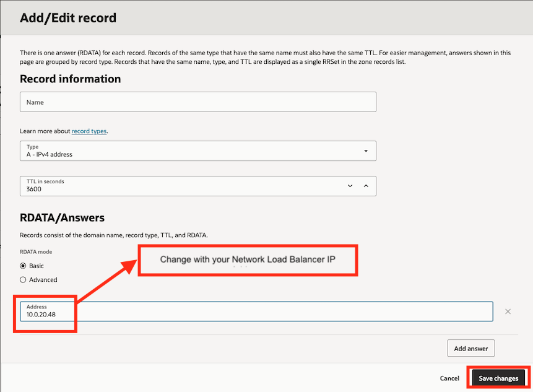The height and width of the screenshot is (392, 533).
Task: Increase TTL with the up chevron
Action: click(x=366, y=186)
